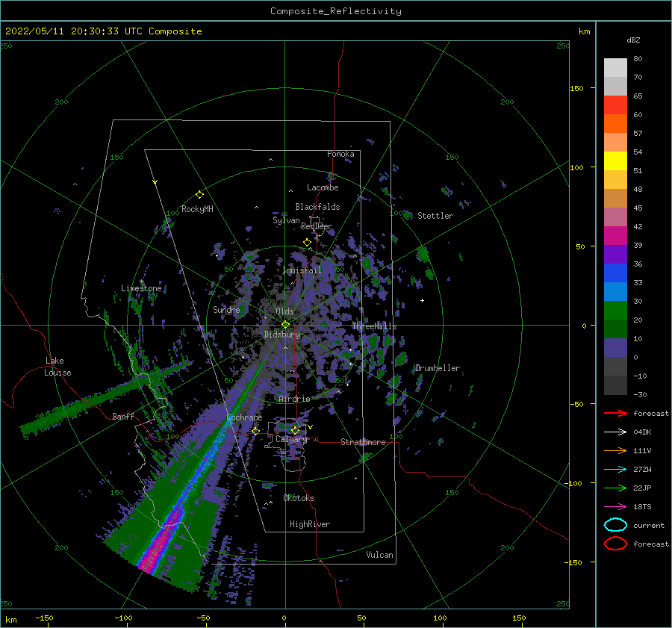
Task: Click the Lake Louise label
Action: click(x=58, y=367)
